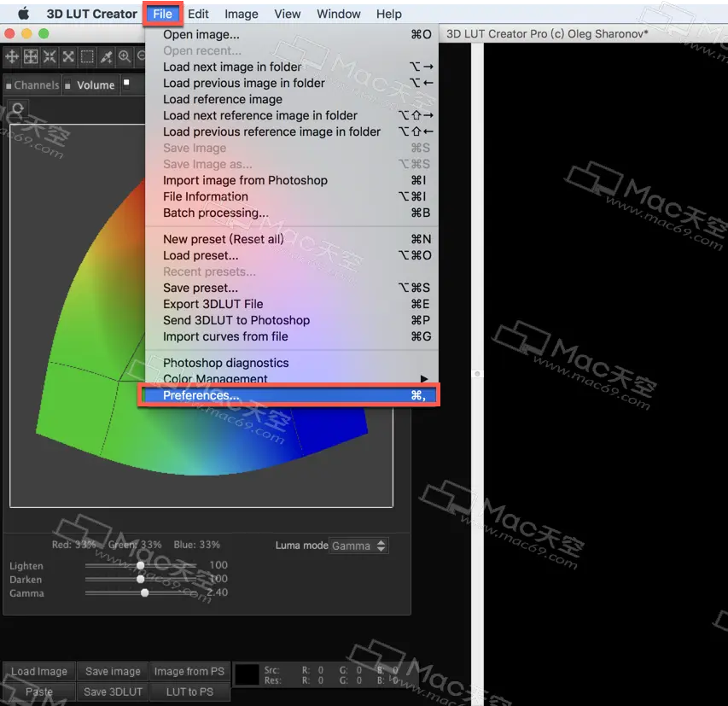This screenshot has width=728, height=706.
Task: Choose Import curves from file
Action: pos(292,336)
